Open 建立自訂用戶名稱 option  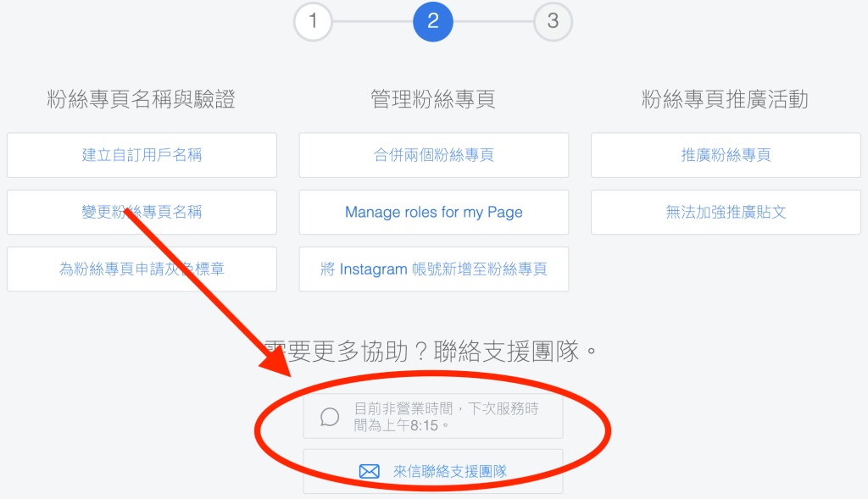coord(142,155)
